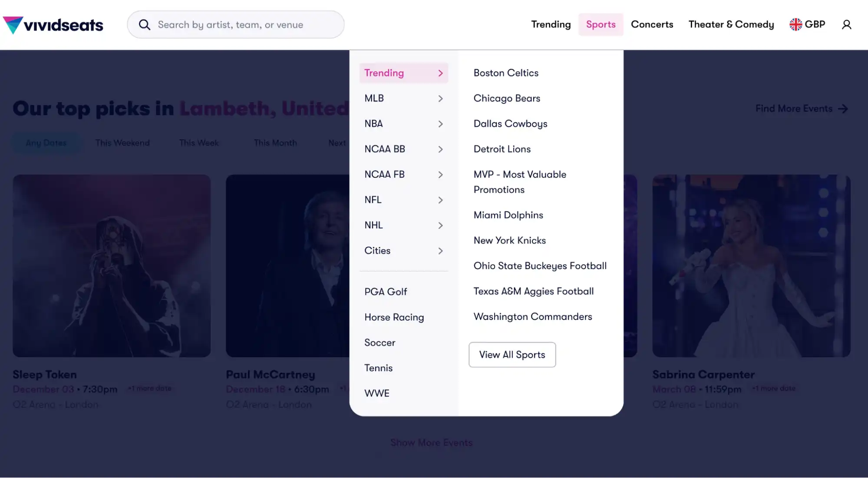Click the NBA submenu arrow icon

pos(441,124)
